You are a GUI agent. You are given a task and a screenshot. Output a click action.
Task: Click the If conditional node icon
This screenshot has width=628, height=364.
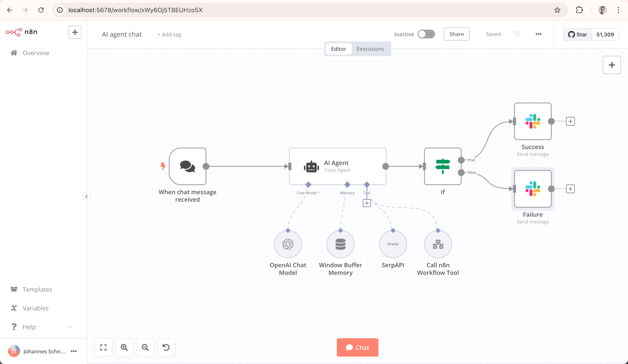click(442, 166)
